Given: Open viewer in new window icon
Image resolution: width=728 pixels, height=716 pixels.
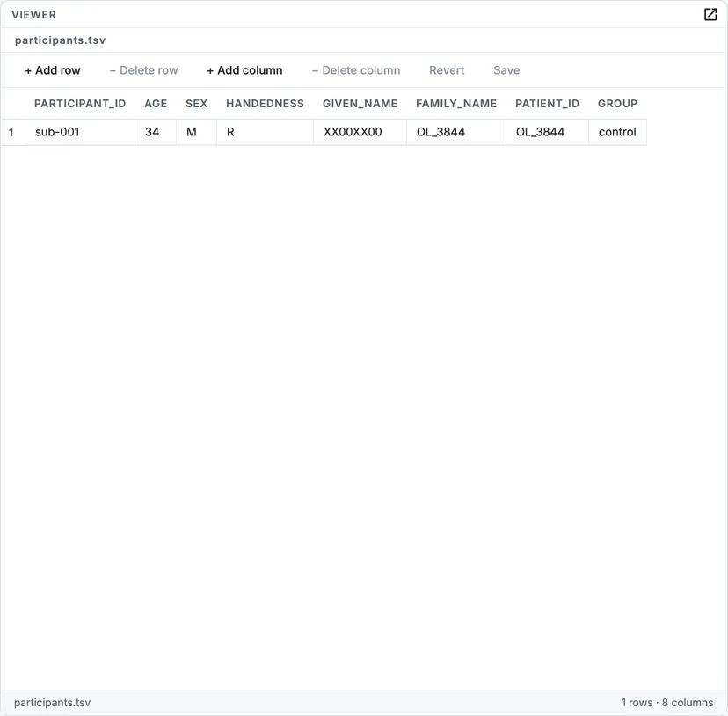Looking at the screenshot, I should pos(710,14).
